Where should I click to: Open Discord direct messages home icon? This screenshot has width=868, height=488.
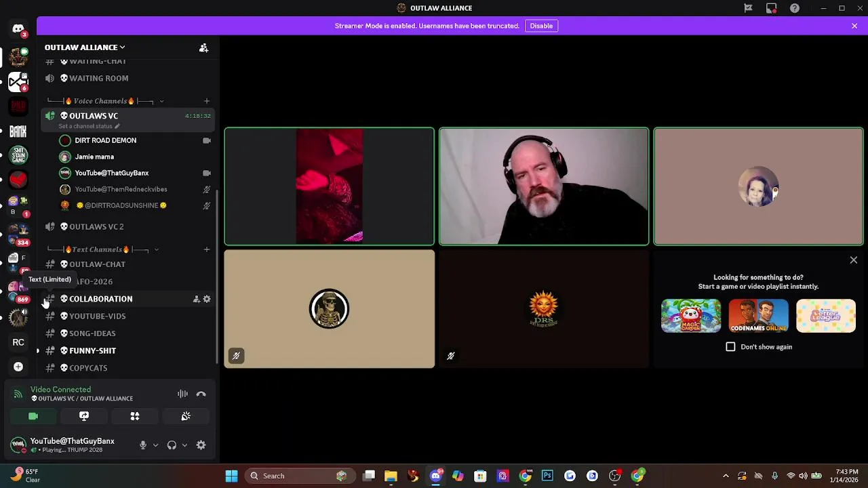coord(18,29)
